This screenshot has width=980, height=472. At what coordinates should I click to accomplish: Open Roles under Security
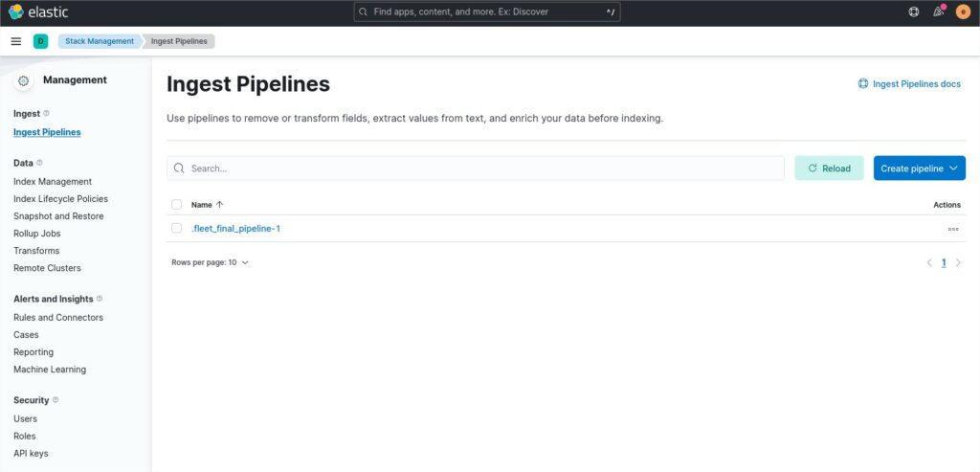(24, 436)
